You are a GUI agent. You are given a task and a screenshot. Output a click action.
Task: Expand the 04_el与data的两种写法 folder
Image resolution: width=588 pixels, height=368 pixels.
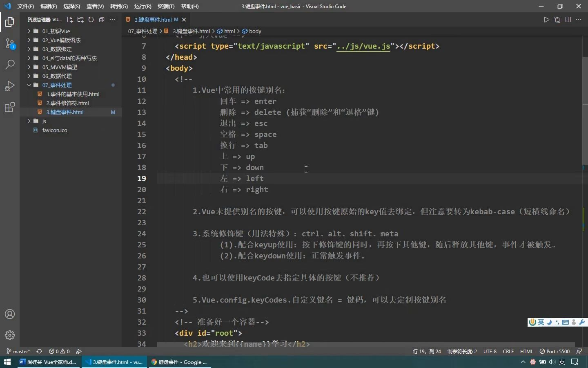(69, 58)
